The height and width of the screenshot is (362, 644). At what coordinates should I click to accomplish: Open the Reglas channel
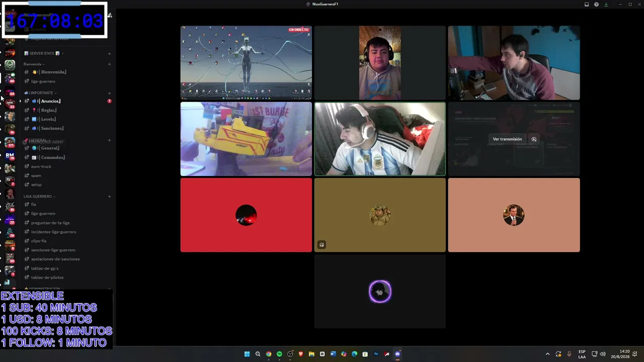66,110
